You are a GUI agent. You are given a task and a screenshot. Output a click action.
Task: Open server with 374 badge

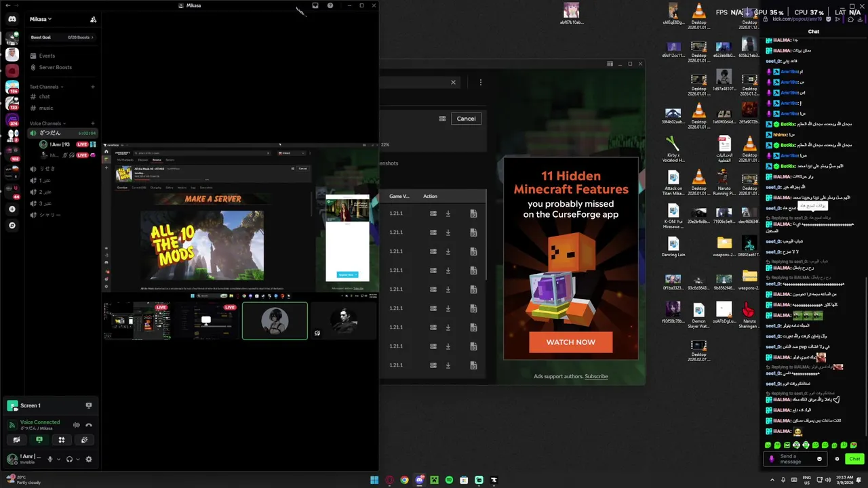pos(12,121)
